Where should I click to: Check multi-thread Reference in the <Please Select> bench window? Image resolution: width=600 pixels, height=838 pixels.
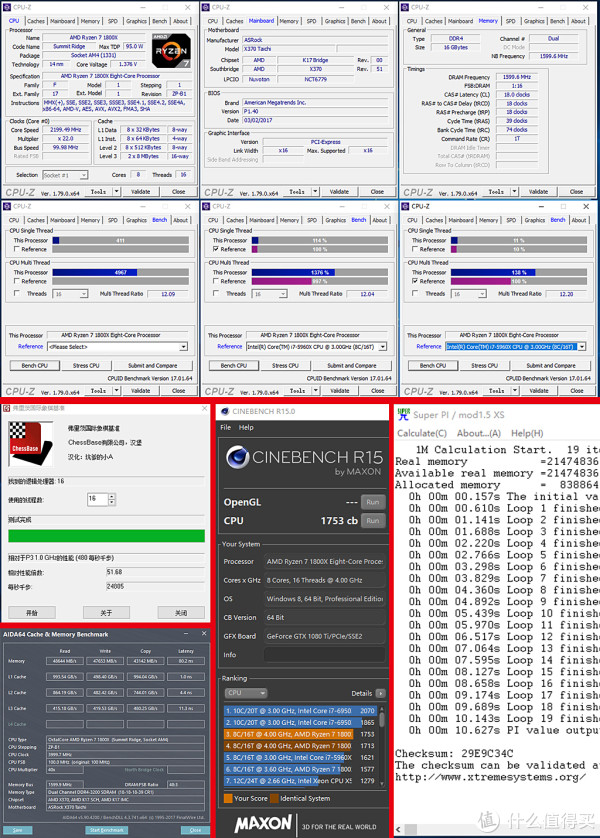pyautogui.click(x=17, y=281)
